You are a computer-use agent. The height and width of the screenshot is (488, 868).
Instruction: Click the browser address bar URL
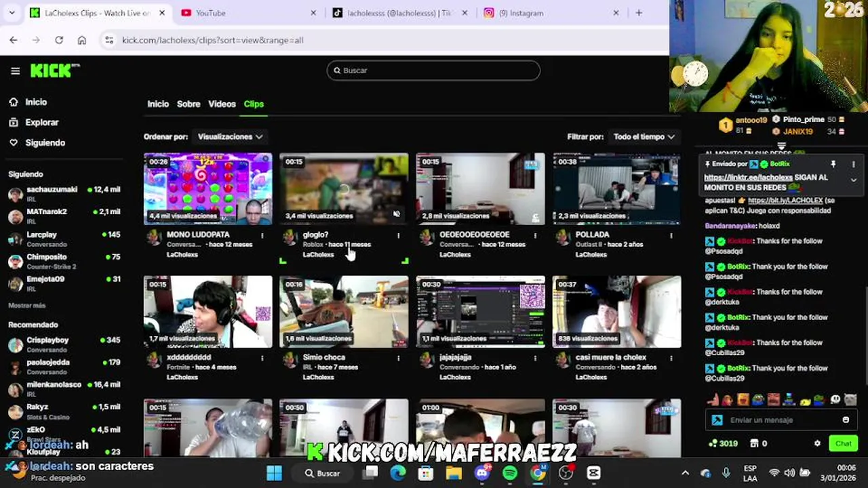coord(212,41)
